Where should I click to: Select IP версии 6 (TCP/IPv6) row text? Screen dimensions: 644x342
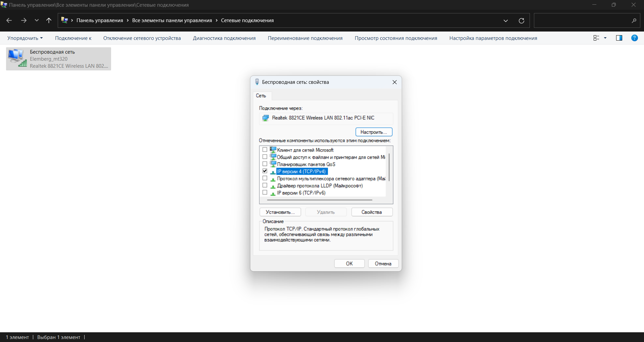tap(301, 193)
